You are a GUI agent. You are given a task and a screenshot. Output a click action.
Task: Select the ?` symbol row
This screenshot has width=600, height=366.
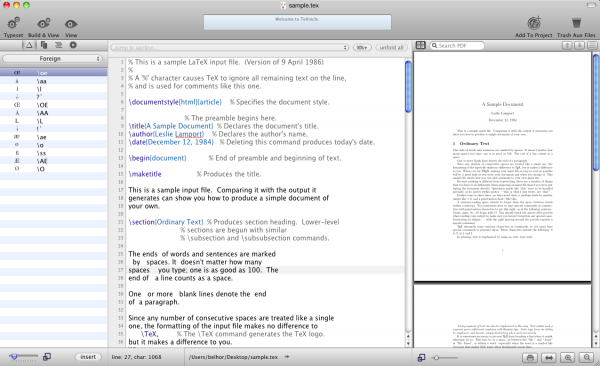54,97
